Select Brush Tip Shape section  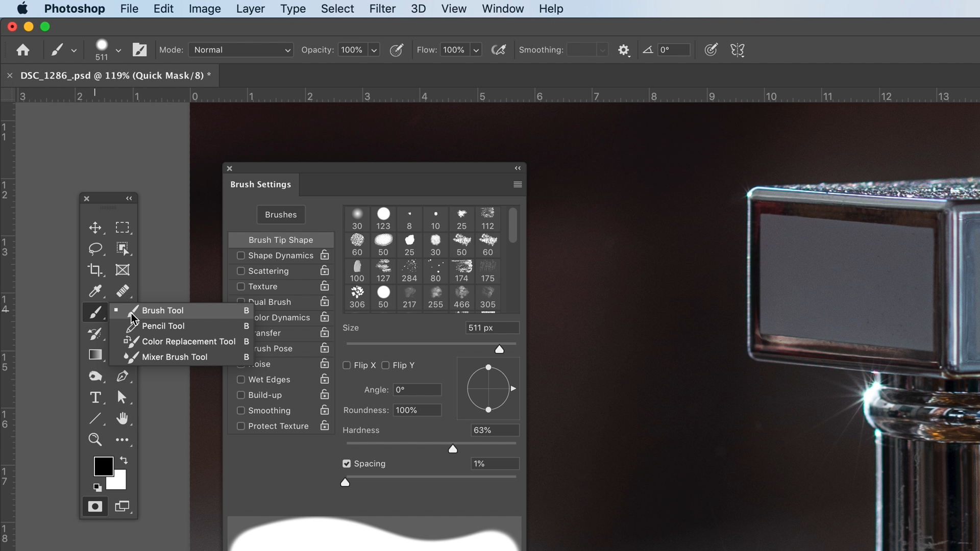(x=281, y=240)
